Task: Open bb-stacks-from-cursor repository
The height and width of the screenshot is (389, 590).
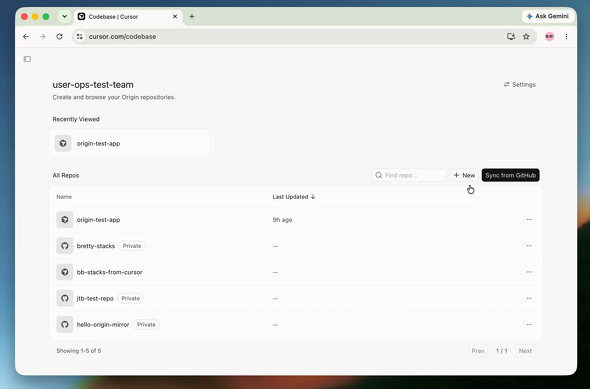Action: 109,272
